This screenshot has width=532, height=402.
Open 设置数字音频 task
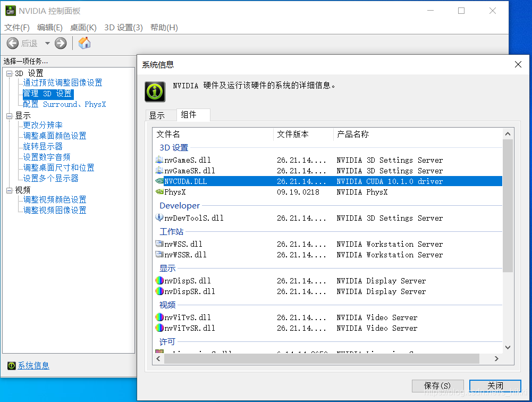pyautogui.click(x=47, y=157)
